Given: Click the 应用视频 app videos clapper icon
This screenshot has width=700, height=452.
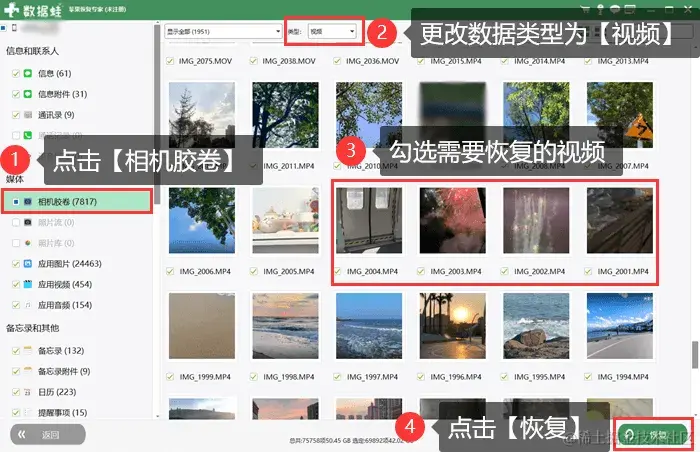Looking at the screenshot, I should 28,284.
